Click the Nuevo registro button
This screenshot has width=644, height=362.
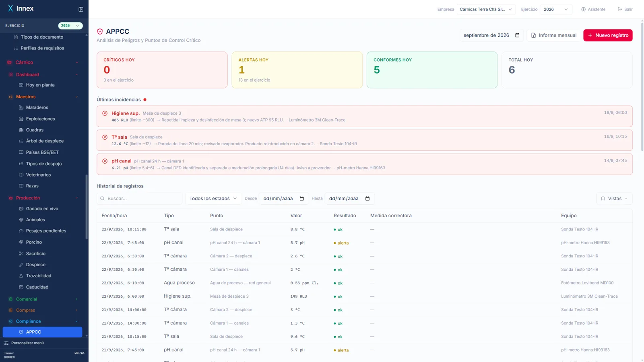[608, 35]
